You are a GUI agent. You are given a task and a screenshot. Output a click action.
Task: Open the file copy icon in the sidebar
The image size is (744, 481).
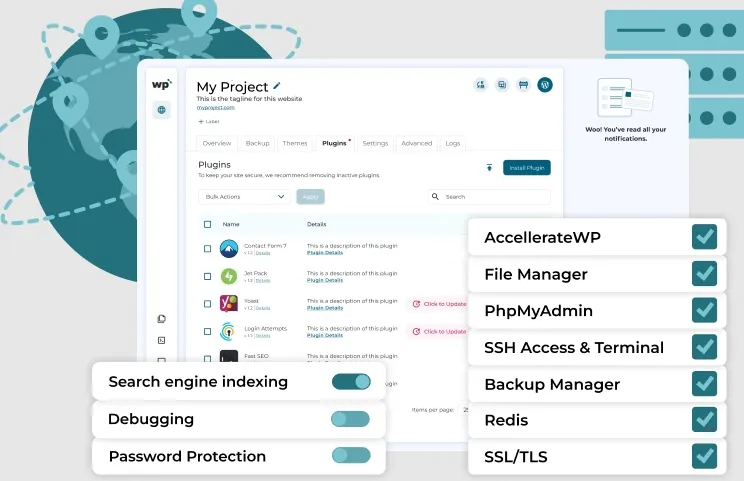[161, 319]
